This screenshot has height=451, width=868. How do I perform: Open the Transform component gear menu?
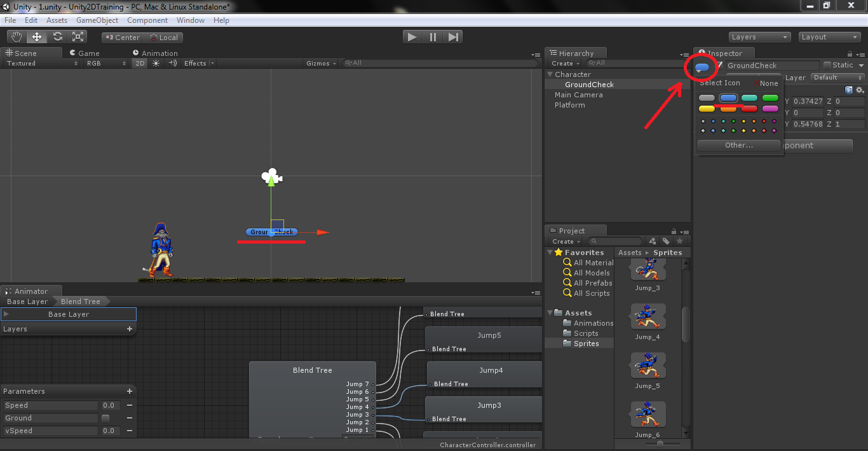click(859, 90)
